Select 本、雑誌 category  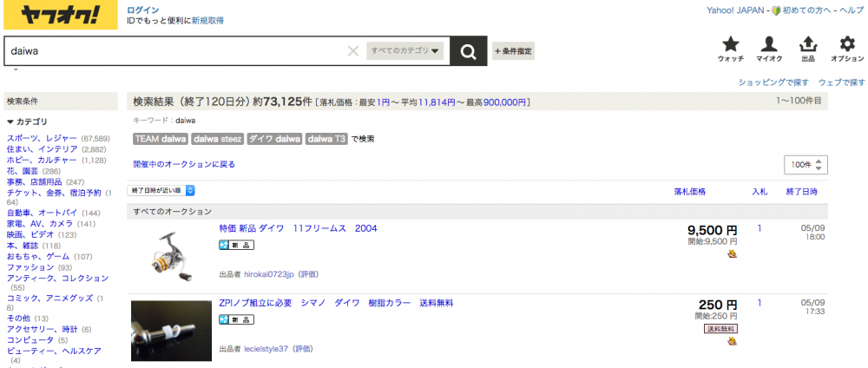[x=23, y=246]
